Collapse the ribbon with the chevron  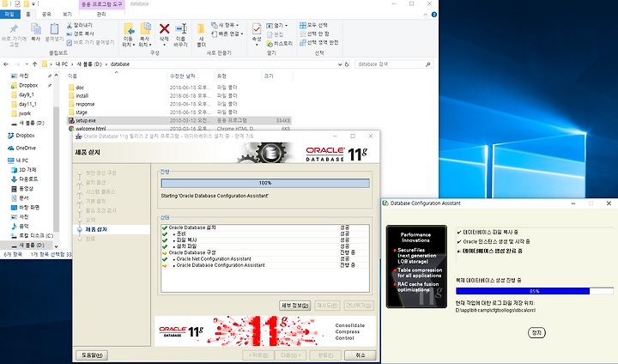pos(425,15)
